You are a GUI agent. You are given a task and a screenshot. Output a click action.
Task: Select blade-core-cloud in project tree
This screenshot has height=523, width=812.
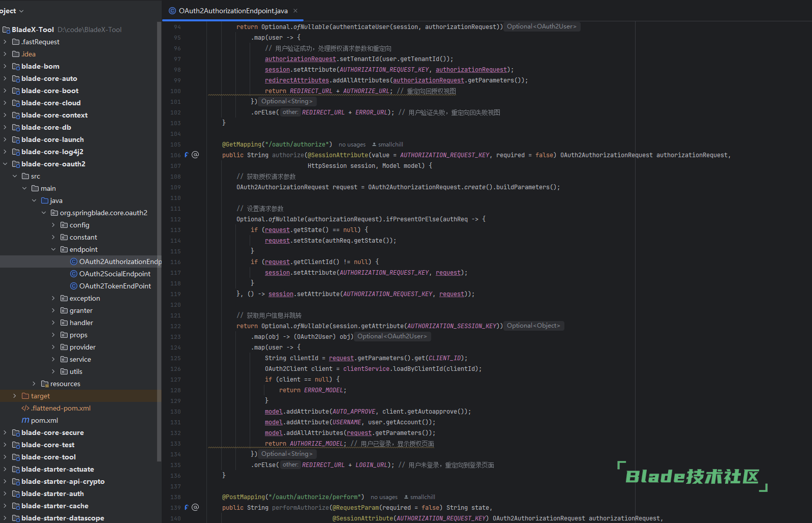51,103
